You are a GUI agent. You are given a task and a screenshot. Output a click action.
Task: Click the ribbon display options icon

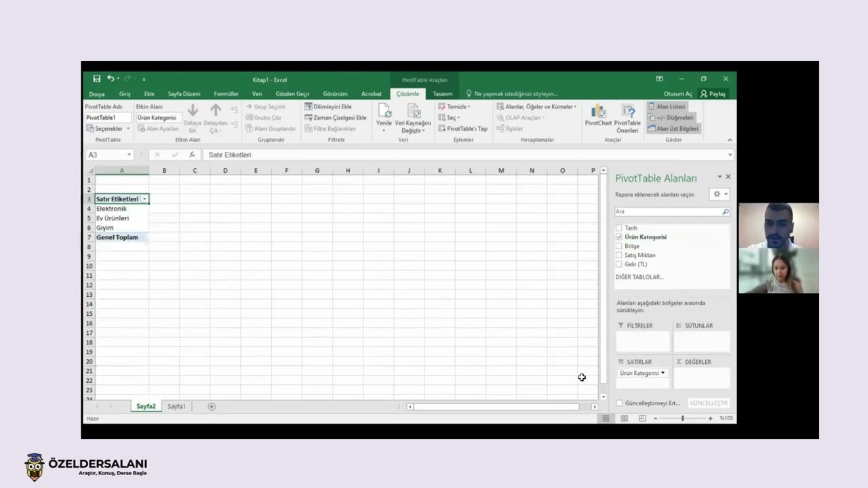tap(659, 79)
